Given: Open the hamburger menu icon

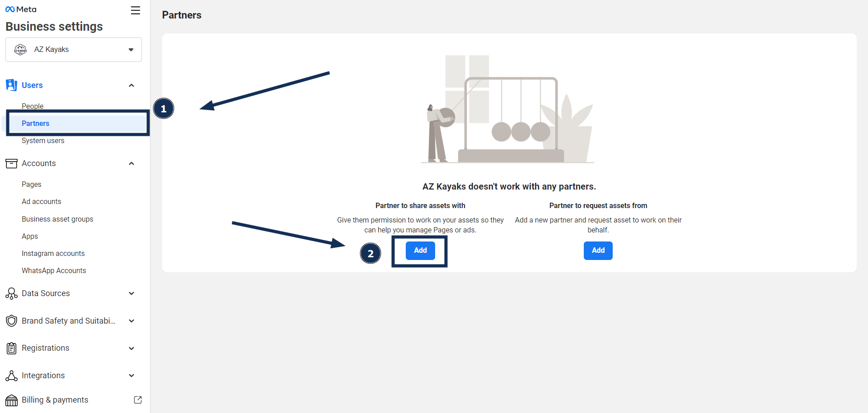Looking at the screenshot, I should pos(136,10).
